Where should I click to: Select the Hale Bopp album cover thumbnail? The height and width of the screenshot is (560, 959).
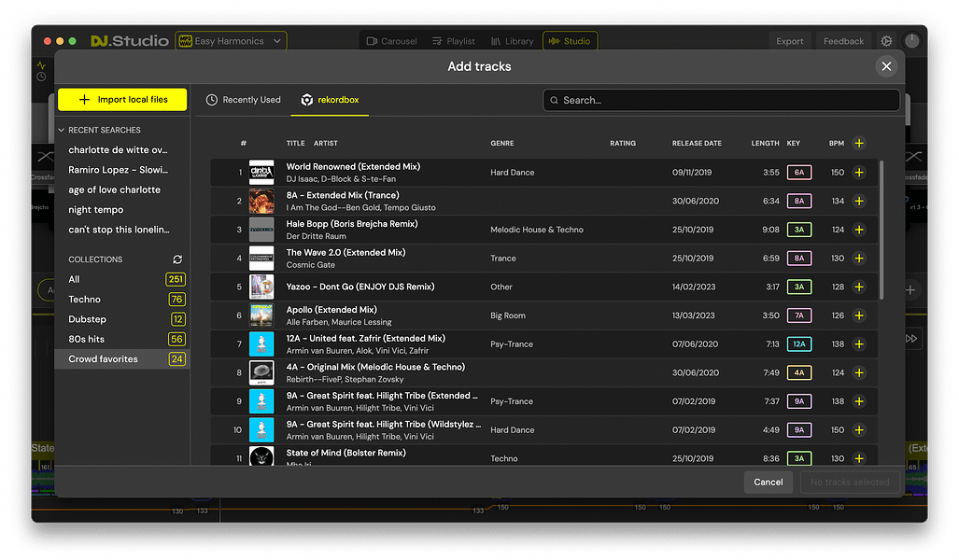261,230
